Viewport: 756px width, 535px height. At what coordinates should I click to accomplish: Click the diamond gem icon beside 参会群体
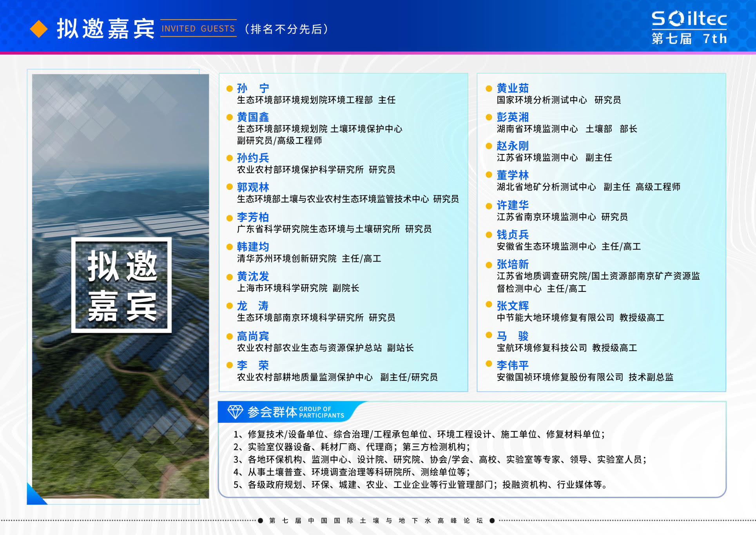(235, 411)
